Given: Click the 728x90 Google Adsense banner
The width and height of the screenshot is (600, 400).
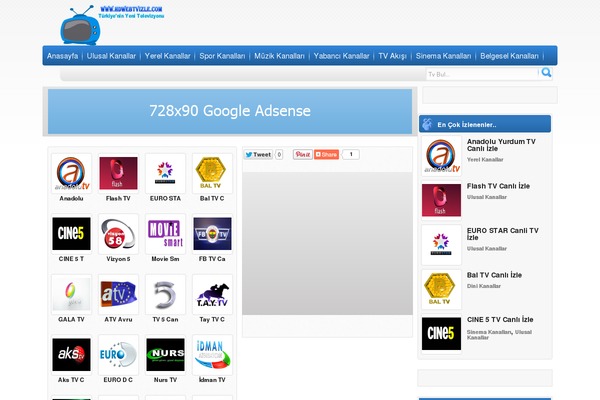Looking at the screenshot, I should (230, 111).
